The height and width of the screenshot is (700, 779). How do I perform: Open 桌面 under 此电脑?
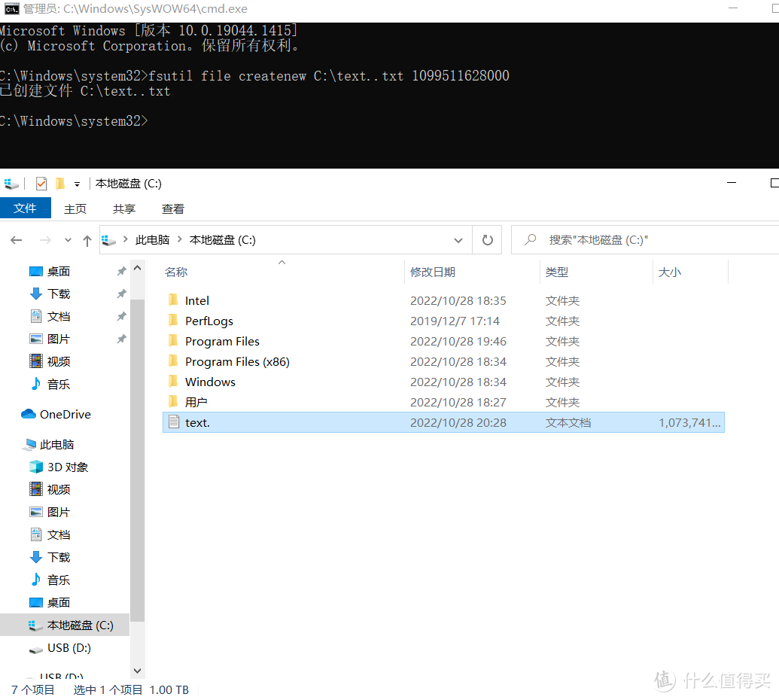click(x=59, y=603)
